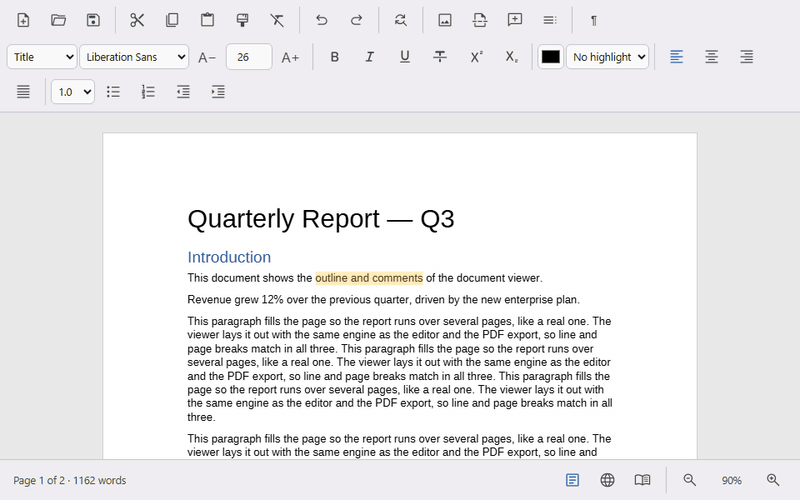Align text left

[677, 57]
